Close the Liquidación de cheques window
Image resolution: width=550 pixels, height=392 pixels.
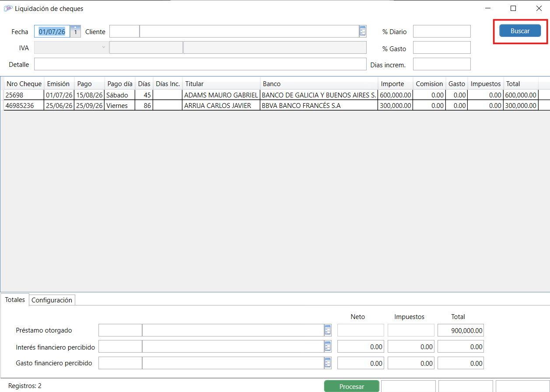click(539, 8)
